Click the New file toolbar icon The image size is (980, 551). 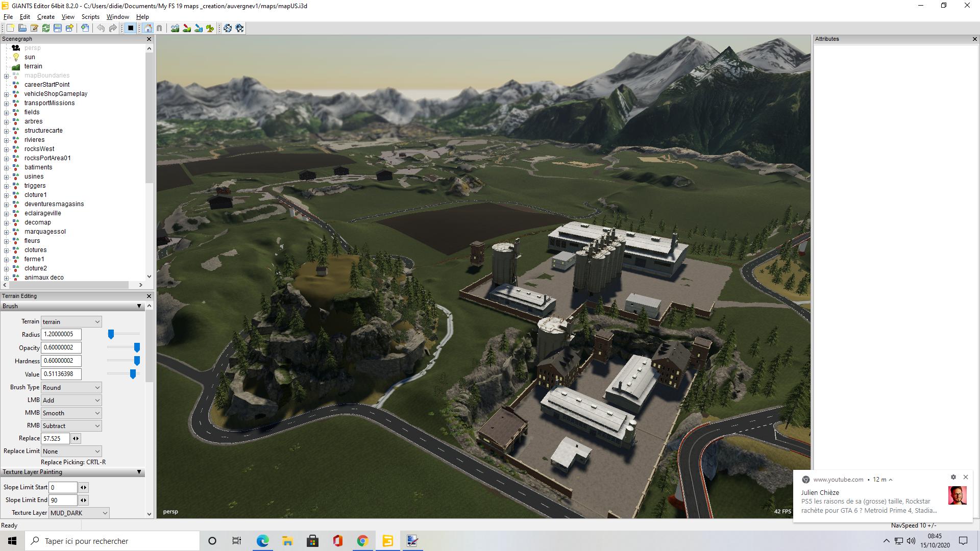pos(10,28)
